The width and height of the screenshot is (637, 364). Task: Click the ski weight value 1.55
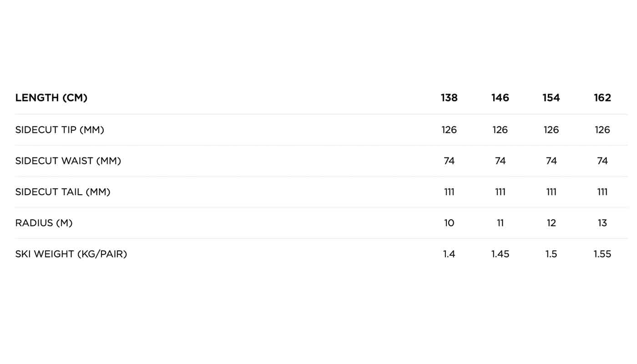click(x=602, y=254)
